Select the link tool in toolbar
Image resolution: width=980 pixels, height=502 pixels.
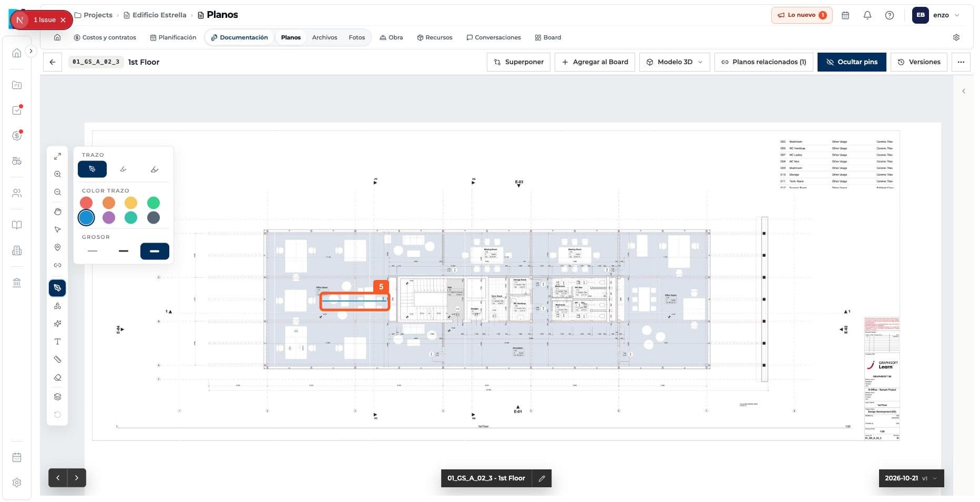point(57,265)
